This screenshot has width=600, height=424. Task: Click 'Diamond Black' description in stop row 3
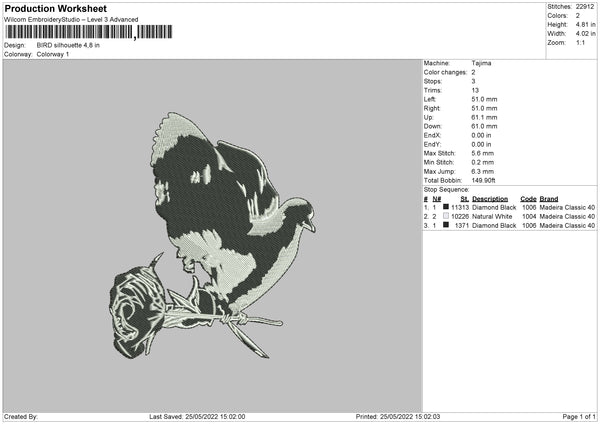[x=494, y=226]
